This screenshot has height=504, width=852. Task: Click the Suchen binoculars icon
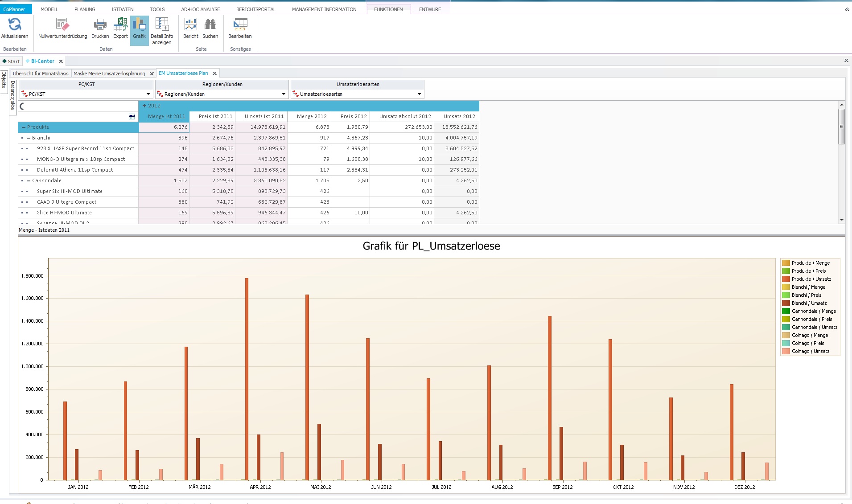(x=210, y=25)
